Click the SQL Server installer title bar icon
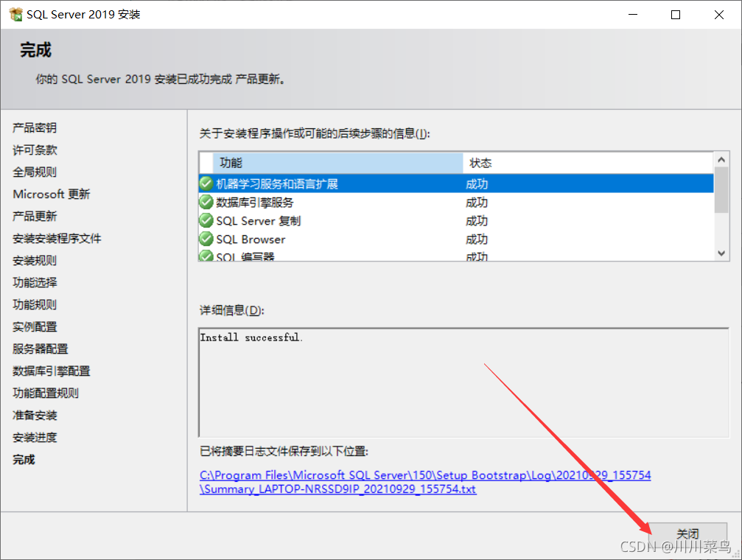The width and height of the screenshot is (742, 560). point(15,14)
